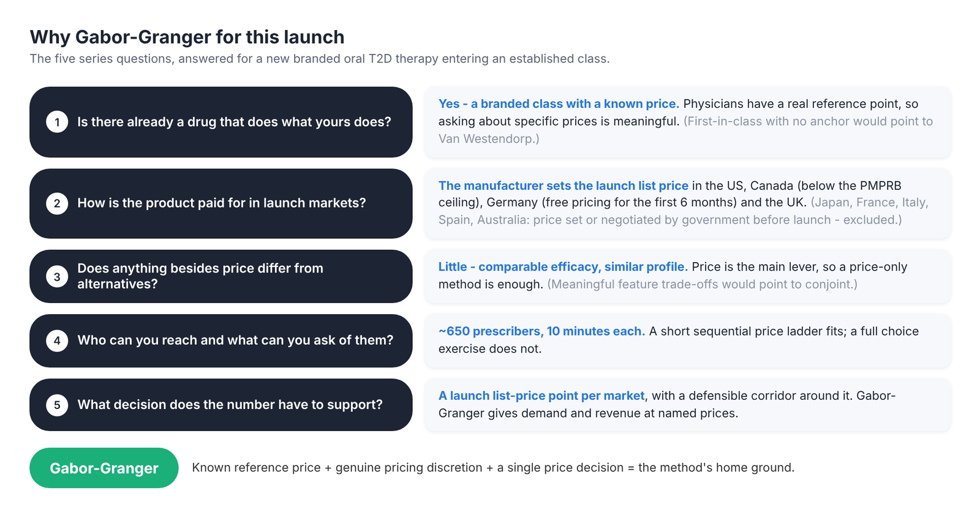Click the number 2 circle badge
The width and height of the screenshot is (980, 515).
click(57, 203)
